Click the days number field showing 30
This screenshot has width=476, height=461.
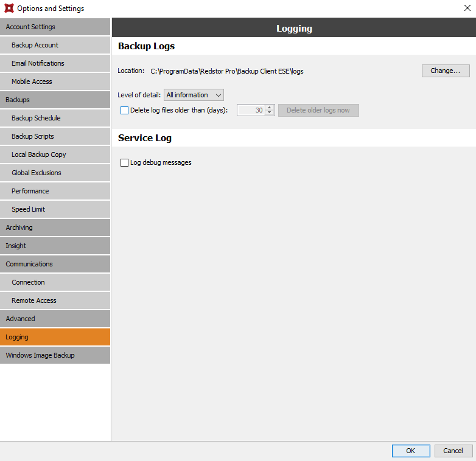(251, 111)
